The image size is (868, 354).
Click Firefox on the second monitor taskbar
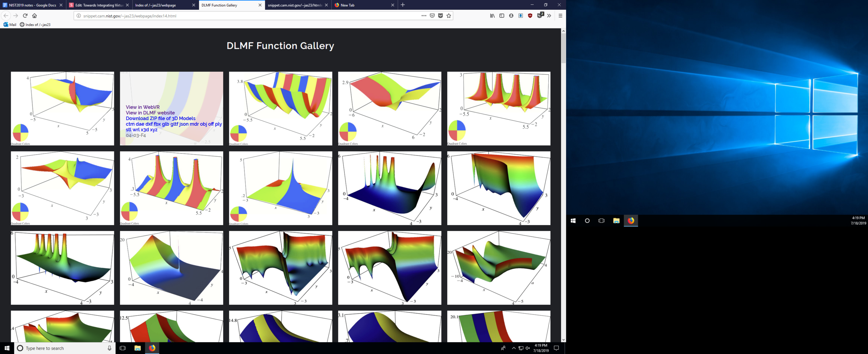point(631,221)
